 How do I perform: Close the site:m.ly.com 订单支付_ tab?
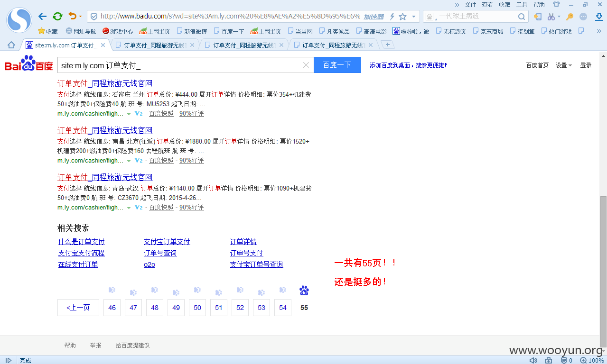103,45
